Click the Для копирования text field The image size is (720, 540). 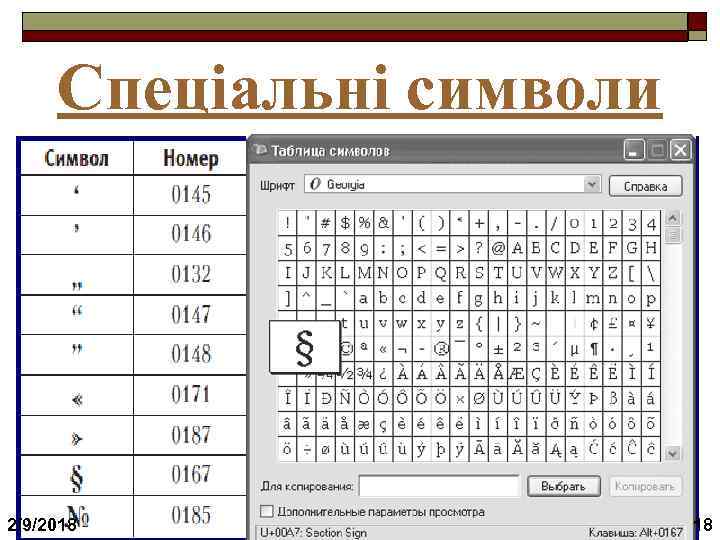tap(439, 486)
